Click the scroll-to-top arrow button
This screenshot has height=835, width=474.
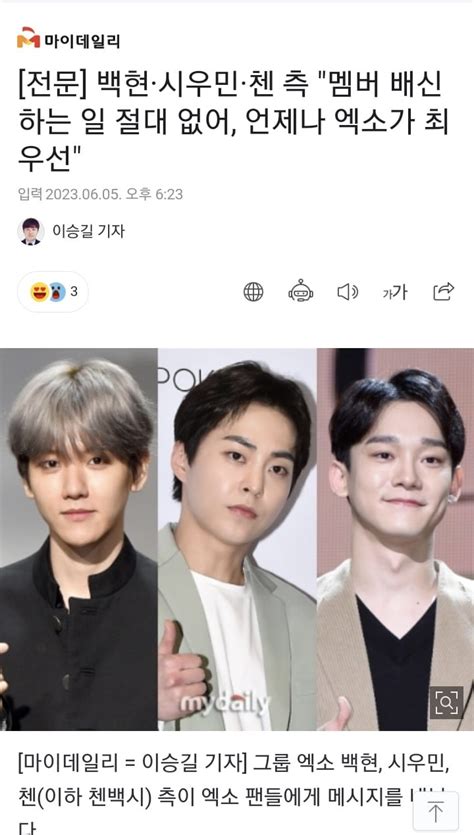[435, 812]
